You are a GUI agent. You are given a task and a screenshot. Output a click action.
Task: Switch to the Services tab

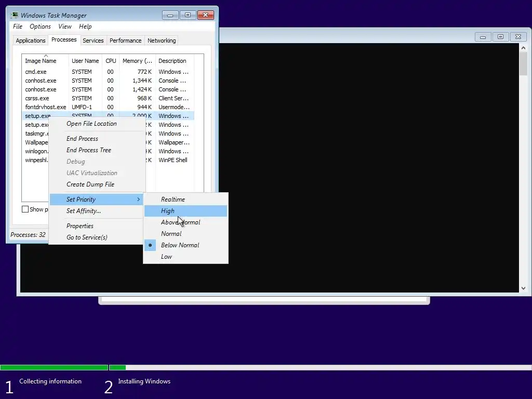click(x=93, y=41)
